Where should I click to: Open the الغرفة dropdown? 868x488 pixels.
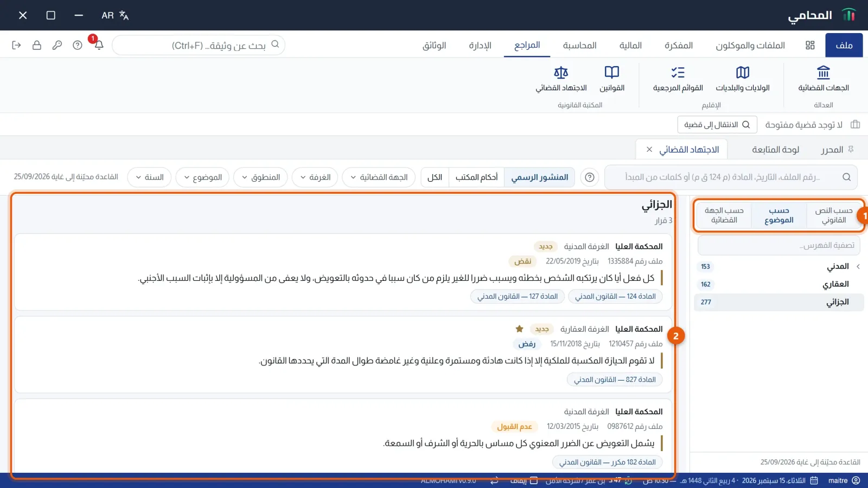[315, 177]
